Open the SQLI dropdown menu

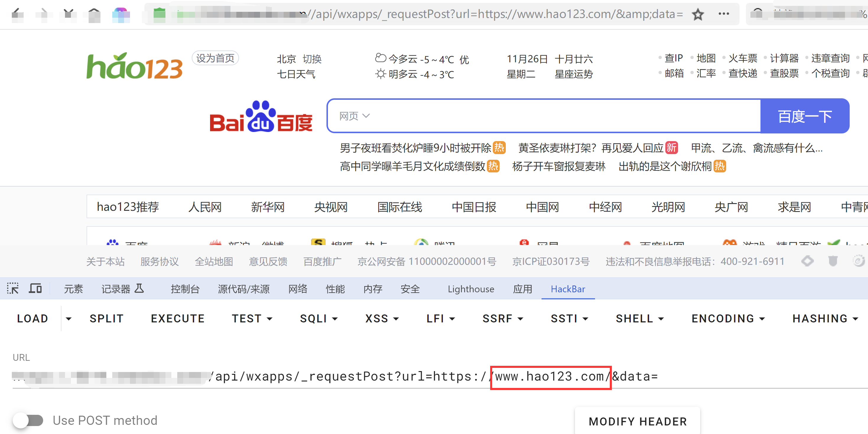tap(318, 319)
